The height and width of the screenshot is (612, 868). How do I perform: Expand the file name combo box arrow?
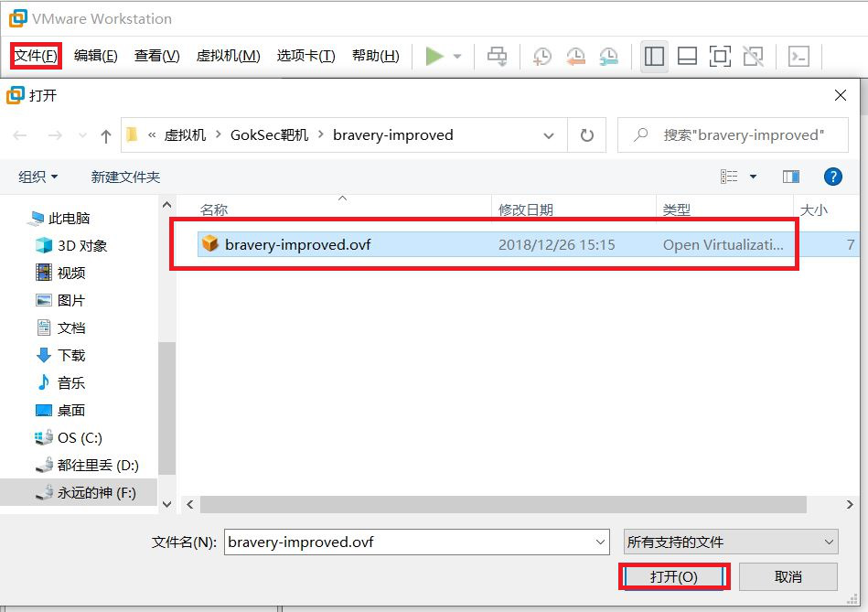coord(601,542)
